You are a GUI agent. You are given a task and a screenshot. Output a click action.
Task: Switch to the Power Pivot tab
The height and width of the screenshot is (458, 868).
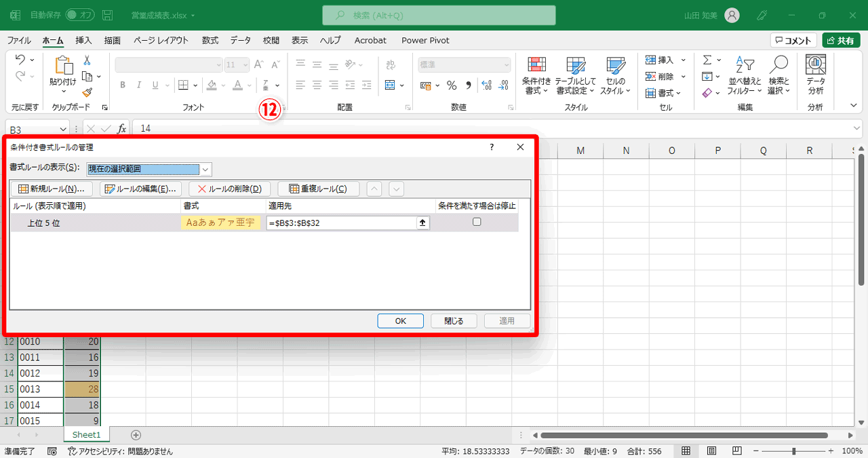425,40
